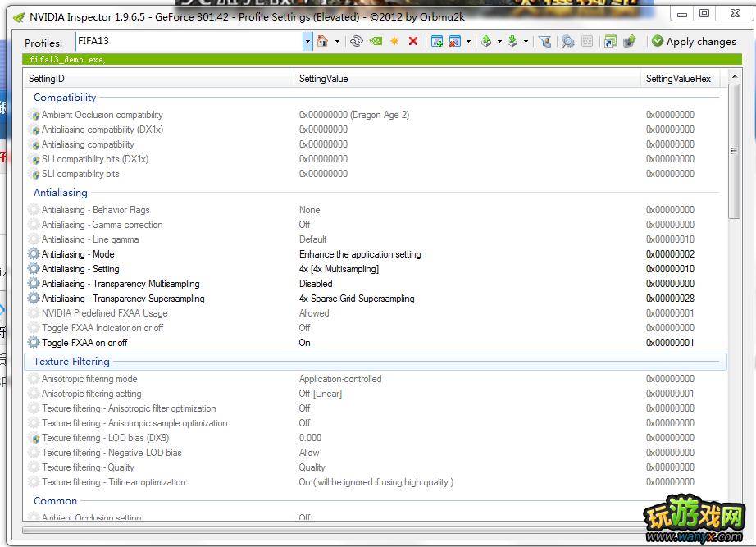Collapse the Compatibility section header

pyautogui.click(x=65, y=98)
